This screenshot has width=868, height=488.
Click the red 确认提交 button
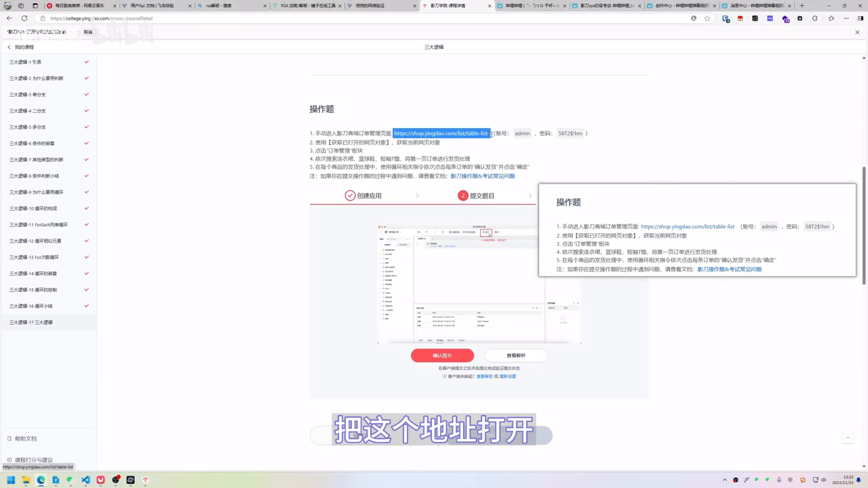(x=442, y=355)
